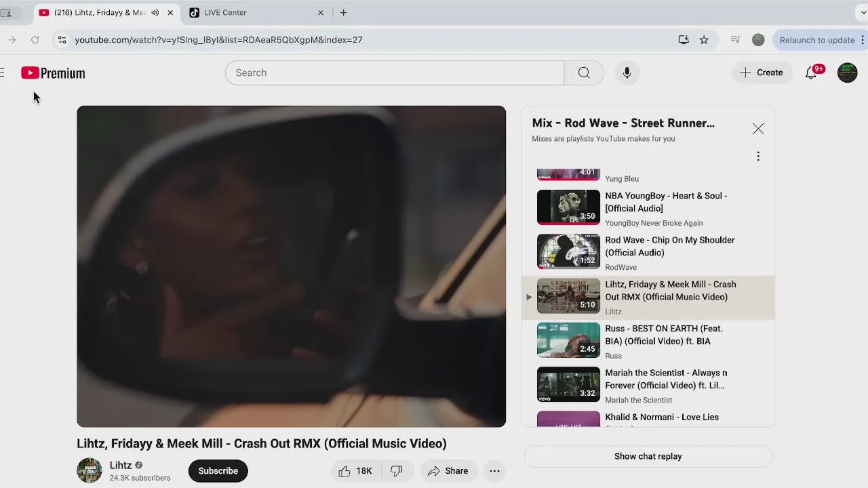This screenshot has height=488, width=868.
Task: Focus the YouTube search field
Action: pos(395,73)
